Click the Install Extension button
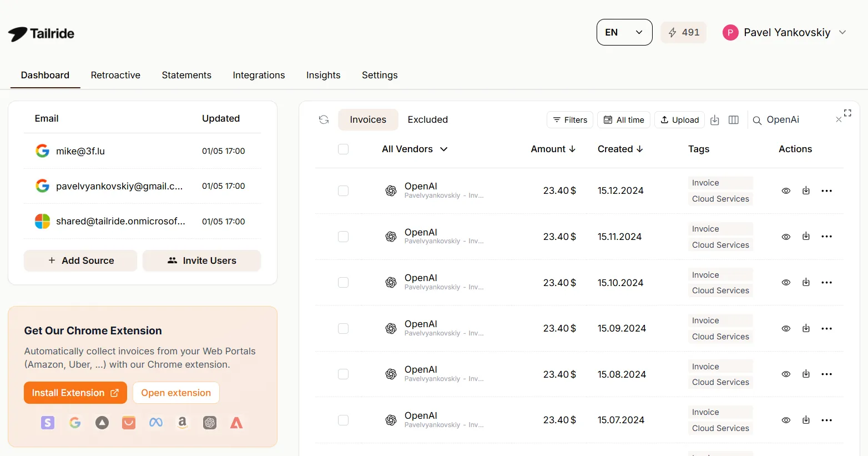Screen dimensions: 868x456 tap(75, 393)
